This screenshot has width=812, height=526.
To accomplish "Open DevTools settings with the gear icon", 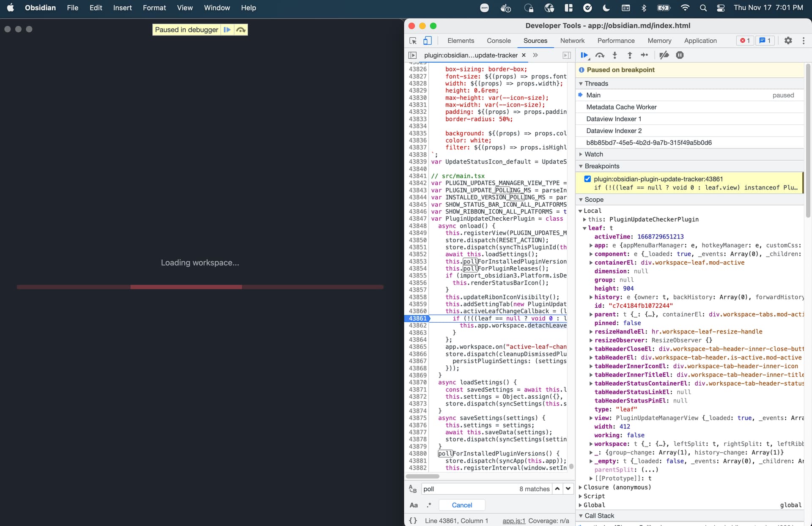I will pos(788,41).
